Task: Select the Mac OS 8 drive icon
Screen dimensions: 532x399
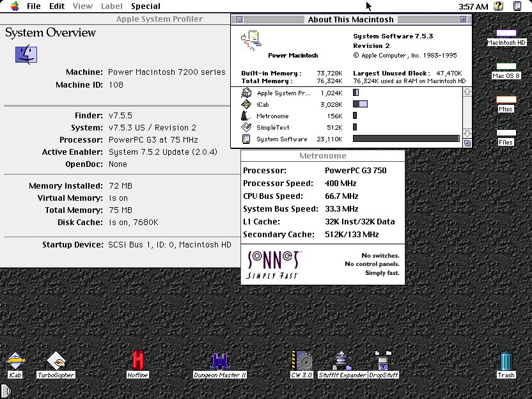Action: coord(506,66)
